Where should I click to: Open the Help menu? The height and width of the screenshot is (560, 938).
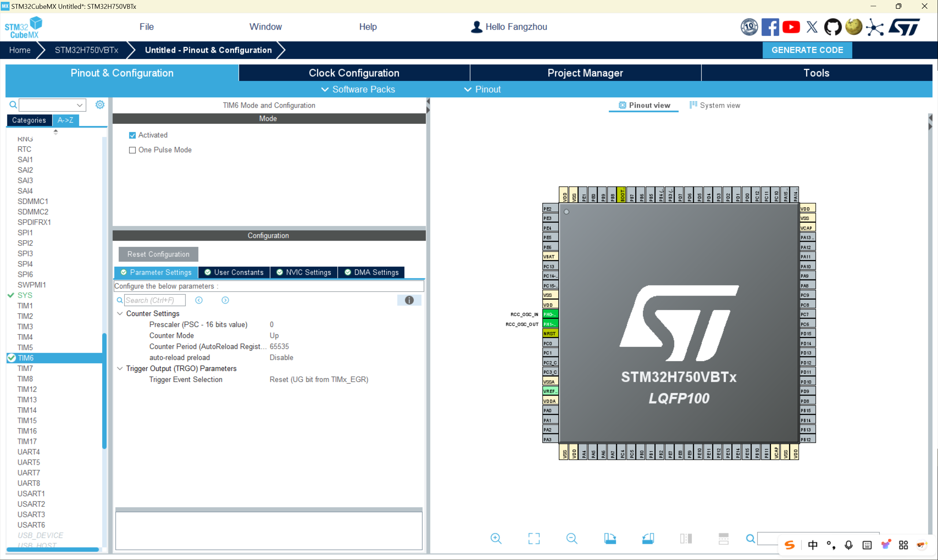[368, 27]
